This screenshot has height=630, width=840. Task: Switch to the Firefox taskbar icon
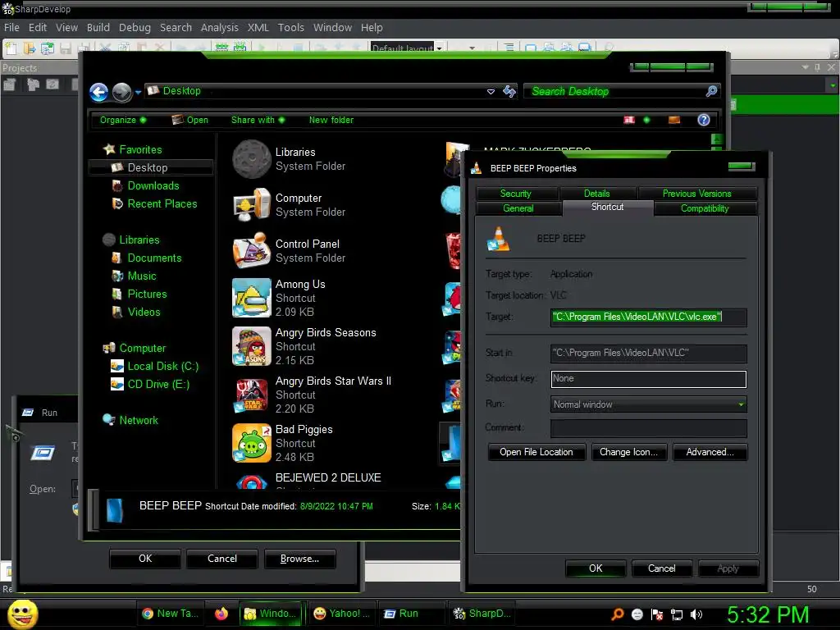[x=221, y=614]
